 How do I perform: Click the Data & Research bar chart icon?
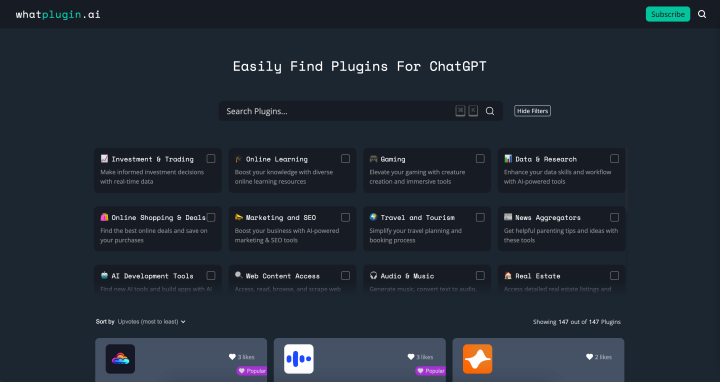click(508, 158)
